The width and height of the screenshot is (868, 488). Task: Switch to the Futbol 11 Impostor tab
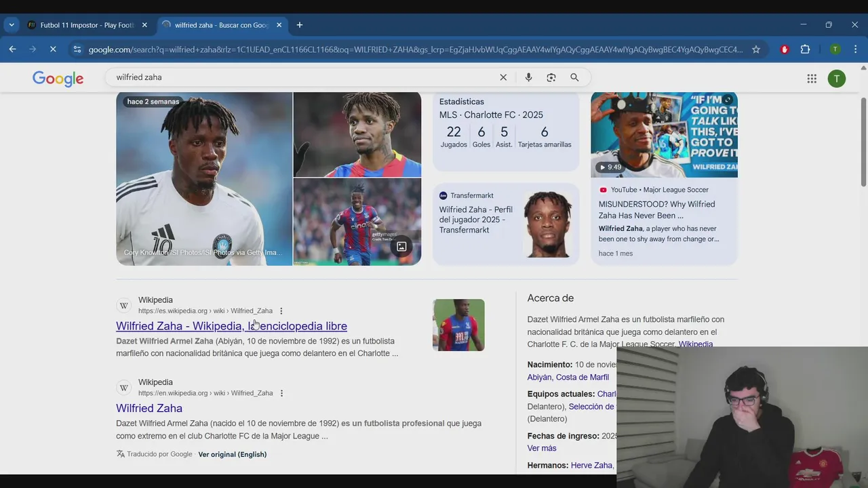(x=87, y=25)
